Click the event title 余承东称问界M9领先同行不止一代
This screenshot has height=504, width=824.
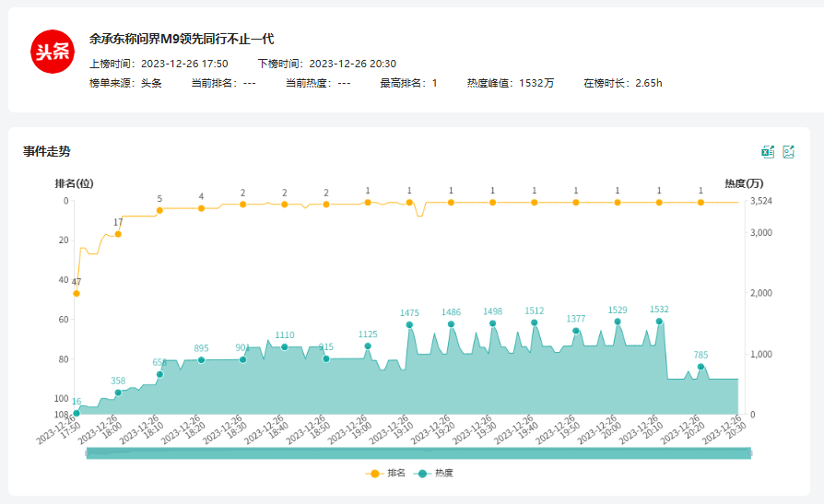click(x=182, y=39)
